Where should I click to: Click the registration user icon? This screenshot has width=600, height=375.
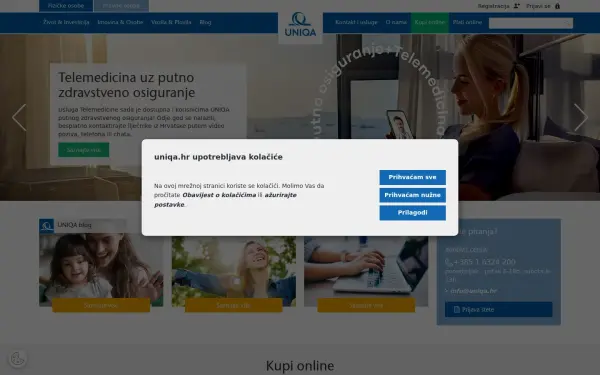[517, 6]
